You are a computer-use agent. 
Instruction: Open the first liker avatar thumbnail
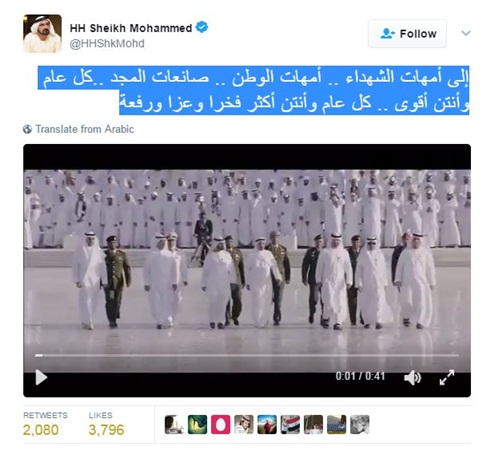[174, 424]
